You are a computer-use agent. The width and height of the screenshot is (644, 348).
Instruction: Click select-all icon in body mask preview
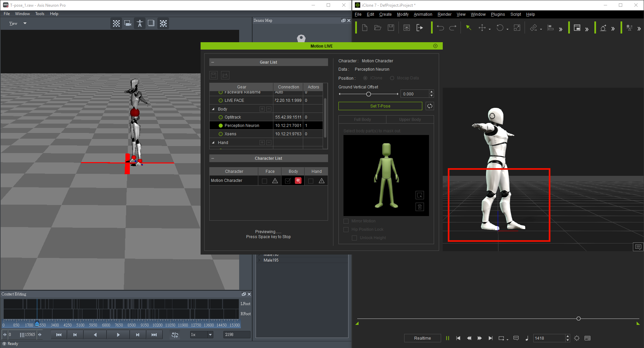(420, 195)
